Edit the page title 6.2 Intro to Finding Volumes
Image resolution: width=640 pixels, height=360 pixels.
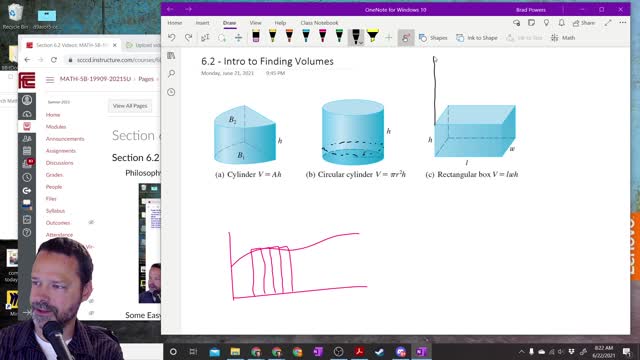pos(267,61)
